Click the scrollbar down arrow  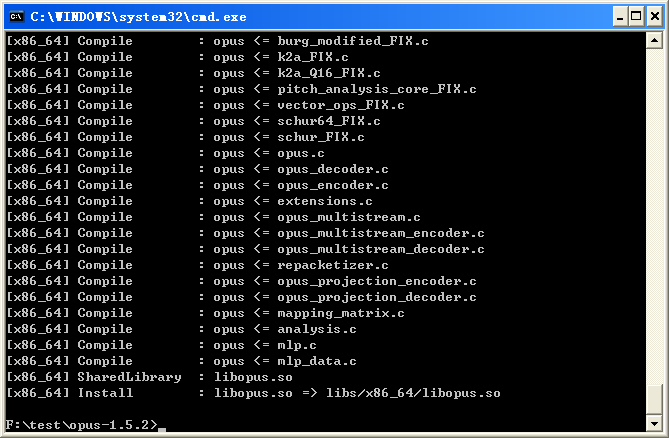pyautogui.click(x=654, y=423)
